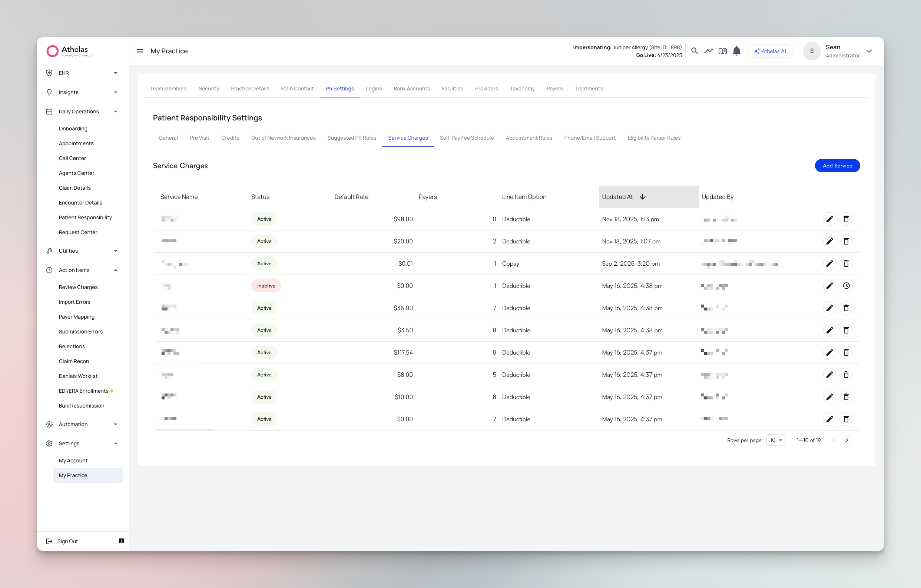Click the Add Service button
Screen dimensions: 921x588
click(x=837, y=166)
